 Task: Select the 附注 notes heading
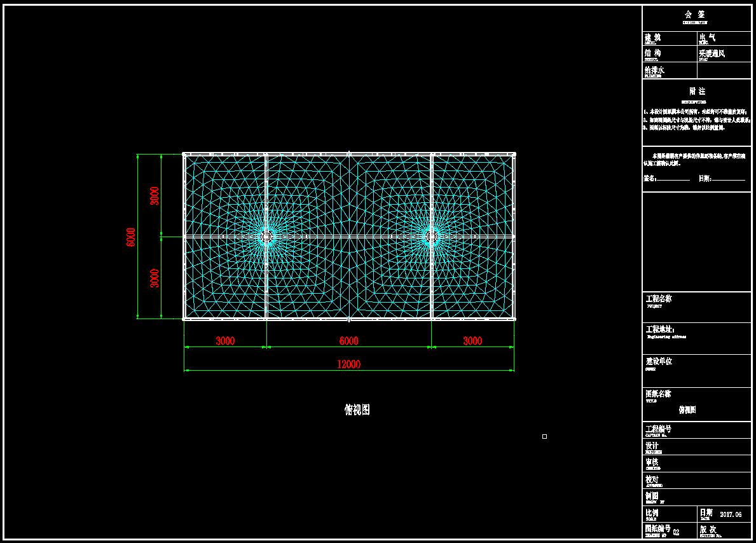(697, 92)
